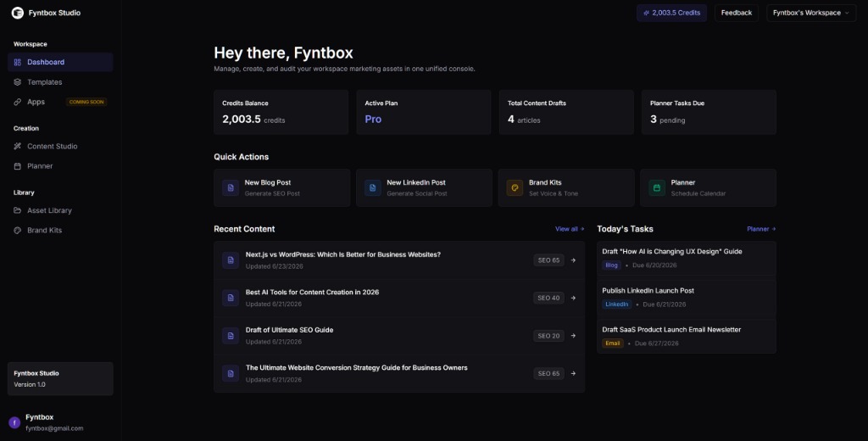
Task: Open the Publish LinkedIn Launch Post task
Action: [x=687, y=298]
